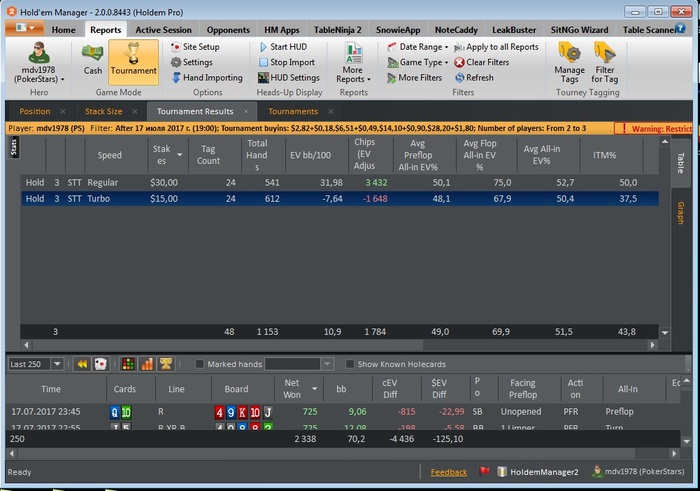Open HUD Settings
The height and width of the screenshot is (491, 700).
pos(289,78)
